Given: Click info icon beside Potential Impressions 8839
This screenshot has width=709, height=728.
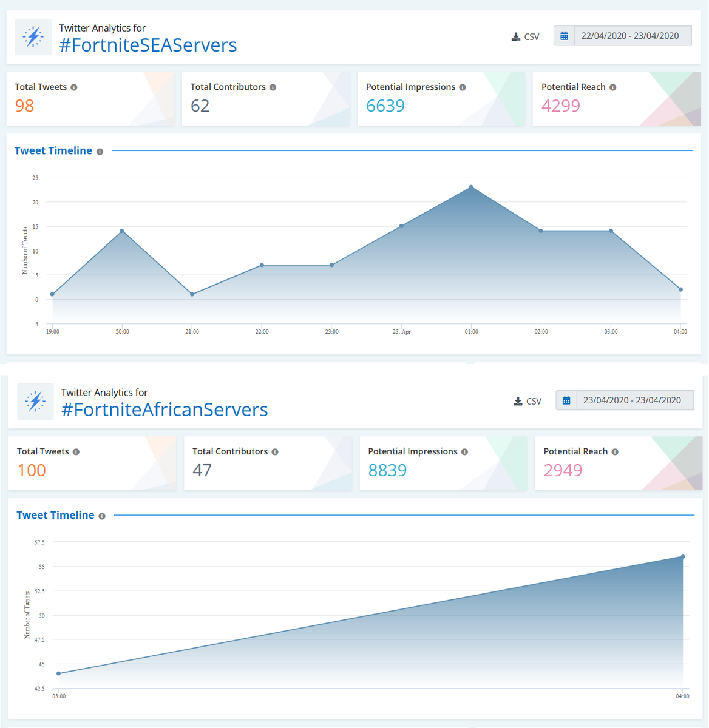Looking at the screenshot, I should point(464,452).
